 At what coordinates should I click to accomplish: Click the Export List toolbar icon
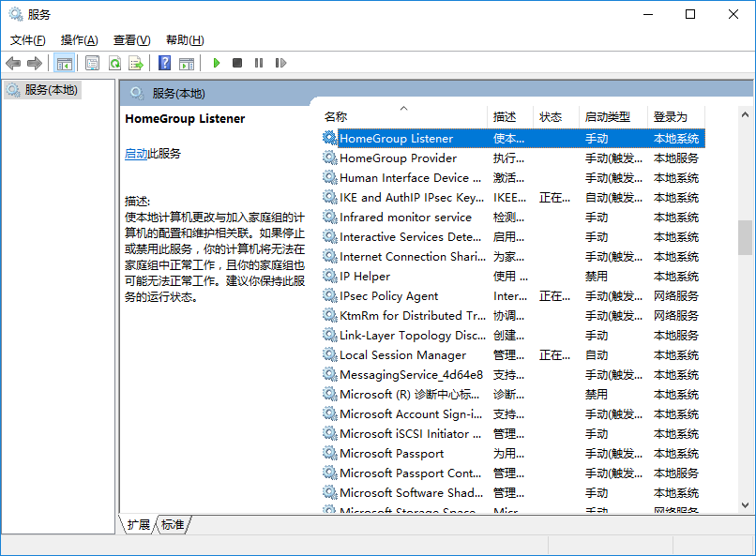[137, 63]
